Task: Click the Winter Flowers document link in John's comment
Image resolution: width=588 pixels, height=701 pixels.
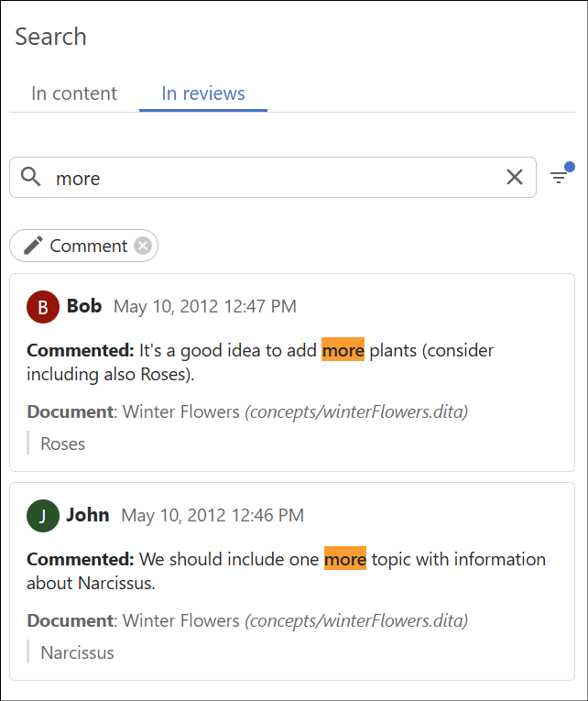Action: 181,621
